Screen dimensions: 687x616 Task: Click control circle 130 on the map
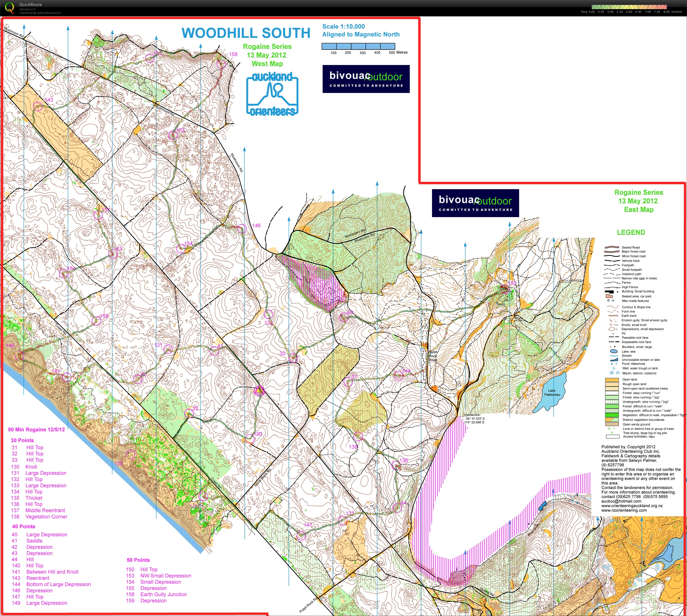pos(249,439)
